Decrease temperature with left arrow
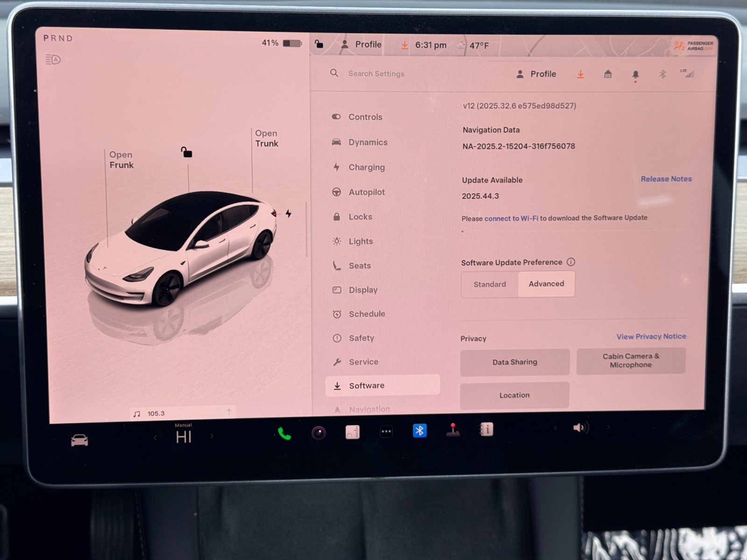This screenshot has width=747, height=560. tap(155, 437)
